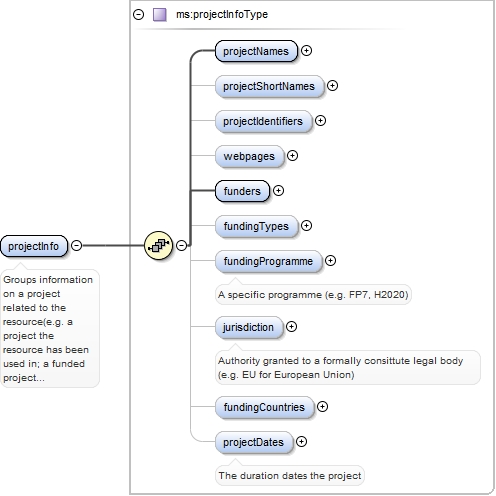Expand the webpages element
496x496 pixels.
[292, 156]
